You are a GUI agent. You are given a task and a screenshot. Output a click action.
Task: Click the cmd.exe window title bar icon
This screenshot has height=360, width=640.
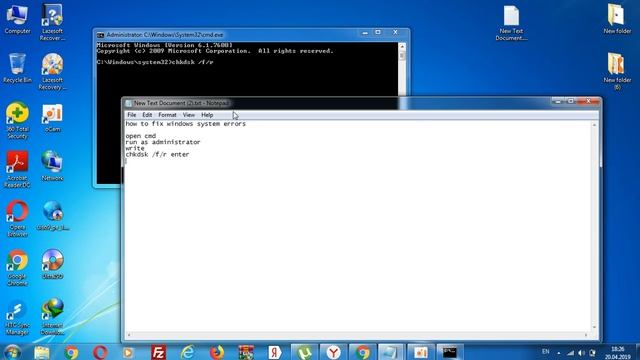point(100,35)
